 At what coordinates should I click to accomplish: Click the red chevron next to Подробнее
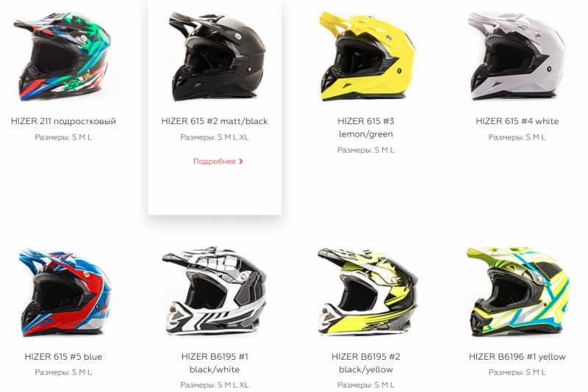[241, 161]
